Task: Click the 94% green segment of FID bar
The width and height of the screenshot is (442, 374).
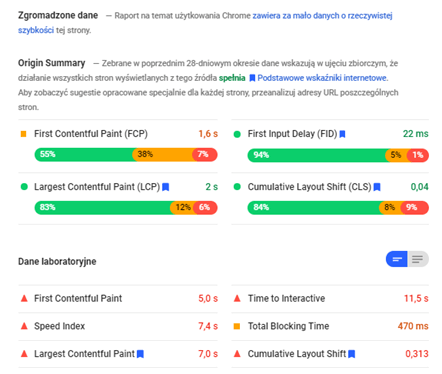Action: click(317, 155)
